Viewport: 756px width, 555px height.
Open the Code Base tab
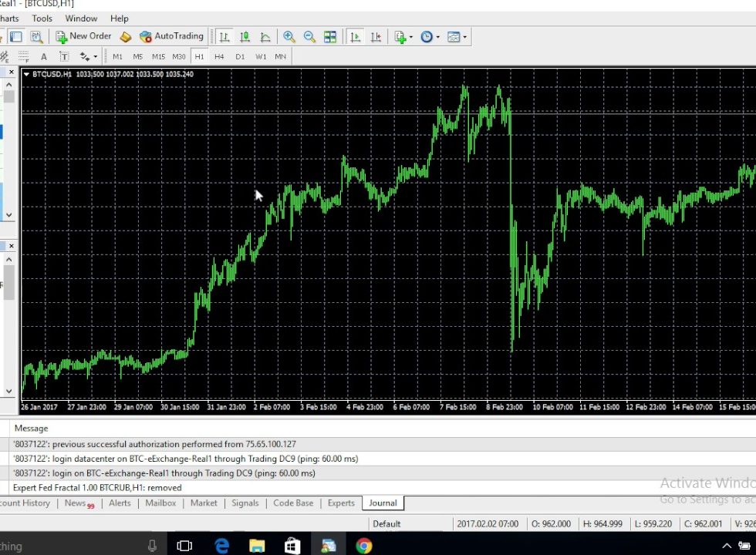(x=293, y=503)
